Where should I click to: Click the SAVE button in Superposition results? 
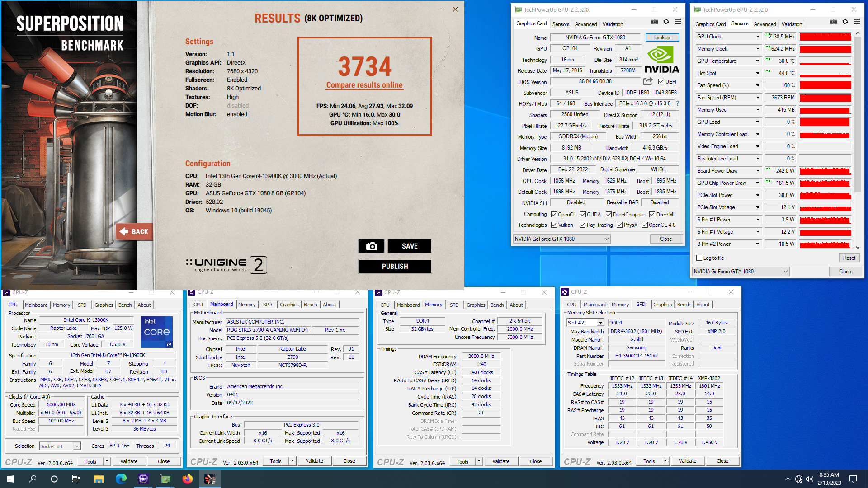410,246
